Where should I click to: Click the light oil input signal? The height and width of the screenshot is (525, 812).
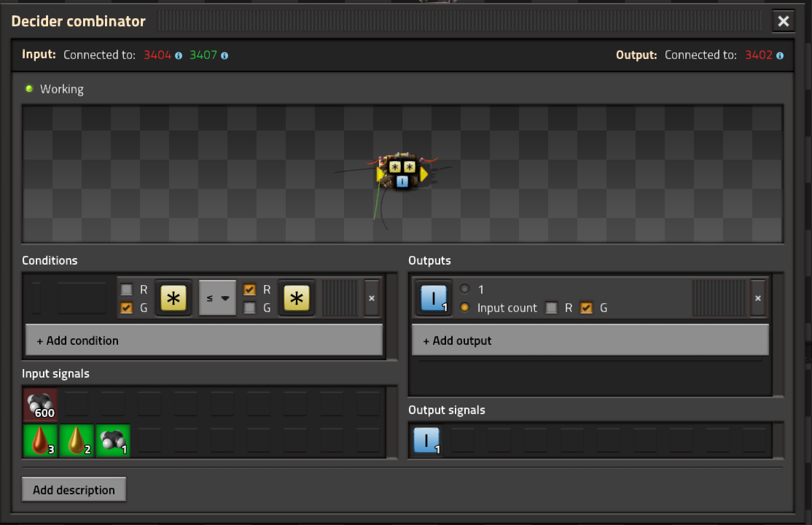[x=77, y=441]
